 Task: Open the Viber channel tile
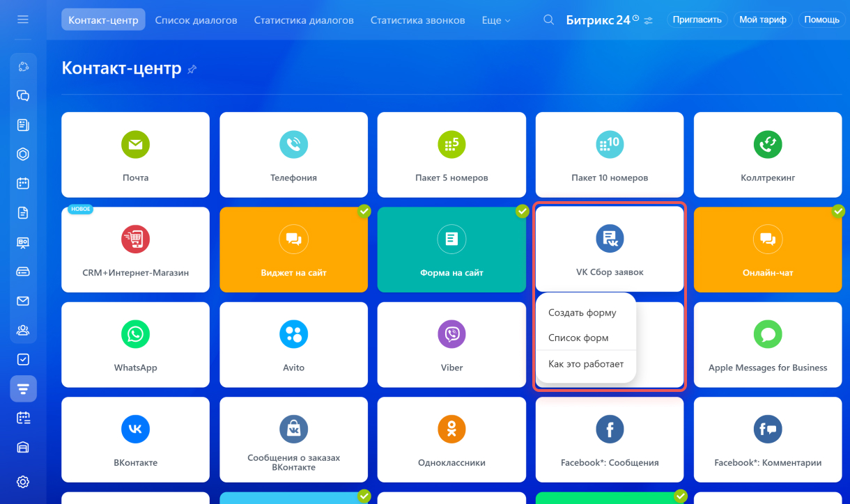coord(451,345)
